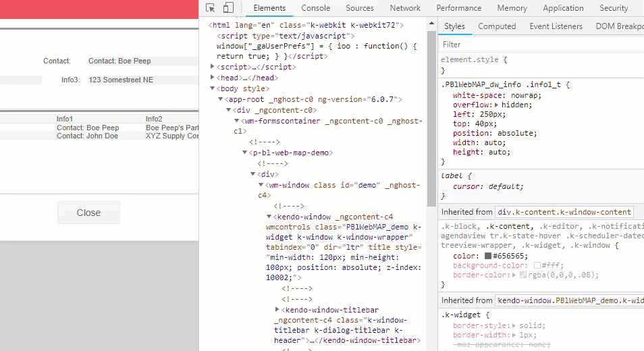Open the Memory tab

point(512,8)
